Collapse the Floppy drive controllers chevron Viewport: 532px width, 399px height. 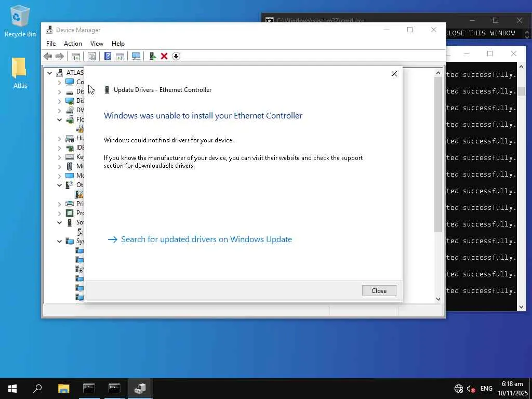click(59, 120)
